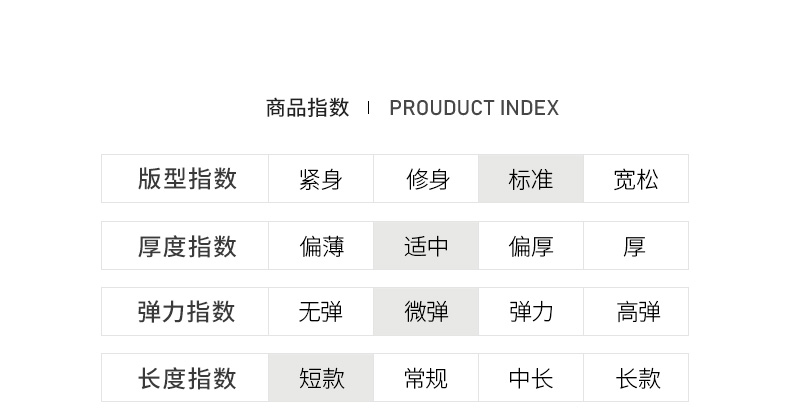The image size is (790, 420).
Task: Pick the 高弹 elasticity option
Action: click(x=636, y=312)
